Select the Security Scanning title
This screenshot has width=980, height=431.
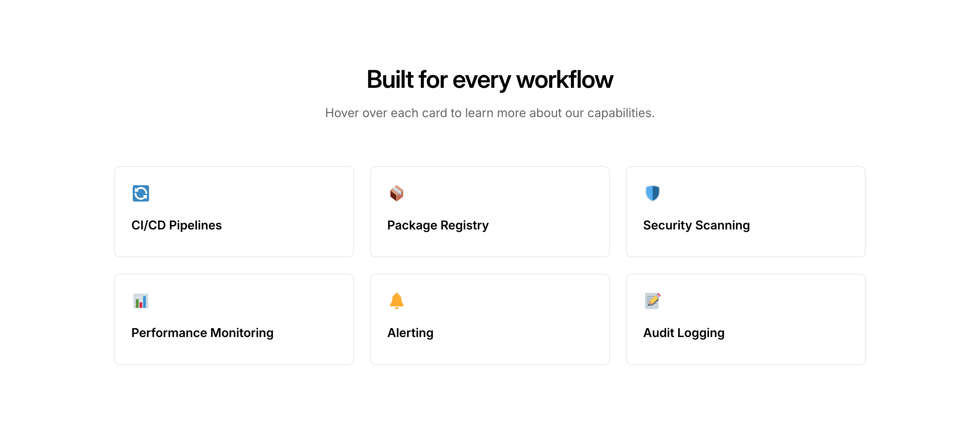point(696,225)
